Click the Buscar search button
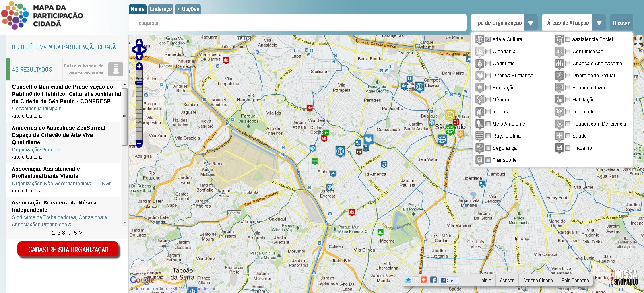The width and height of the screenshot is (644, 293). point(621,23)
